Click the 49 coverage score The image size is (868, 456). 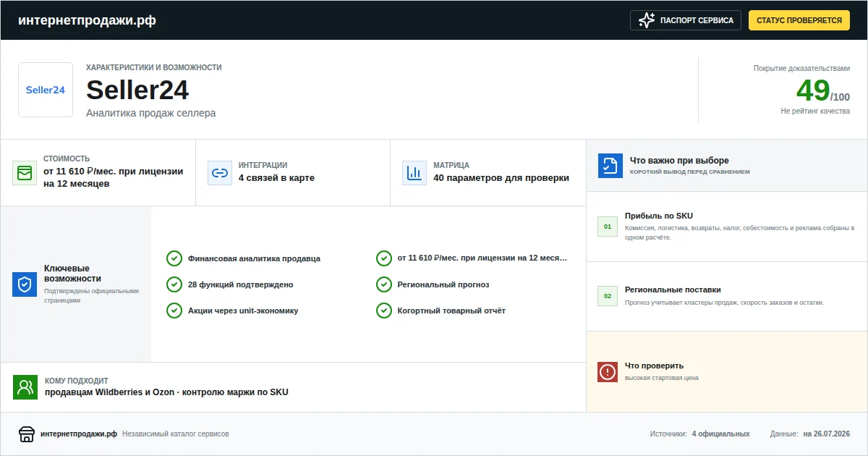[x=812, y=91]
